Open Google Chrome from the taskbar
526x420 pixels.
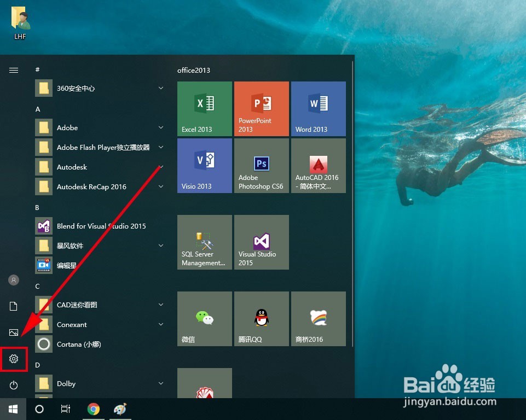pyautogui.click(x=93, y=409)
